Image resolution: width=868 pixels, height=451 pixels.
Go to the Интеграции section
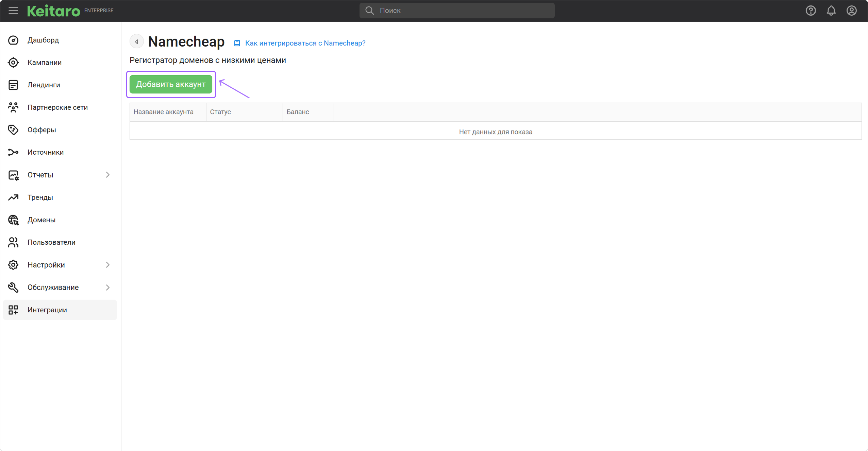coord(47,310)
